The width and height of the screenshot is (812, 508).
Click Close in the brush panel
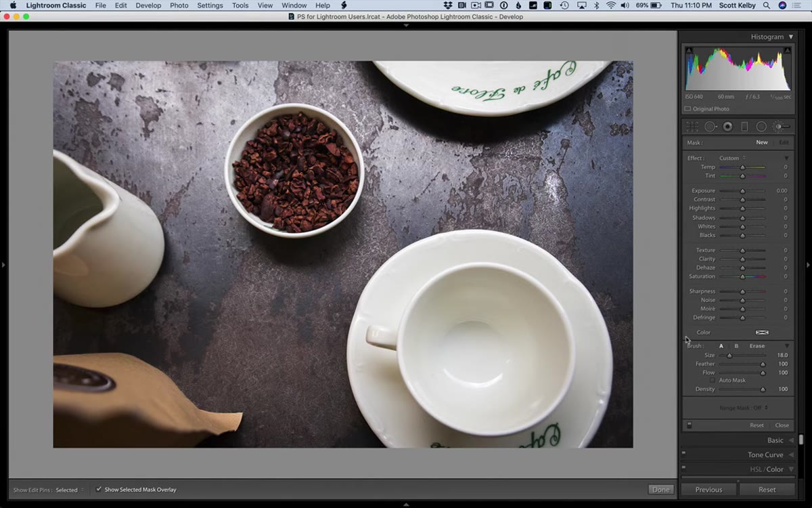click(x=782, y=425)
